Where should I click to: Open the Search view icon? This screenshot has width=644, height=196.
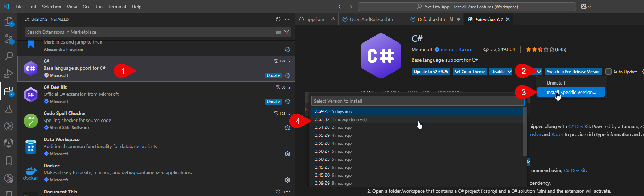click(x=9, y=56)
